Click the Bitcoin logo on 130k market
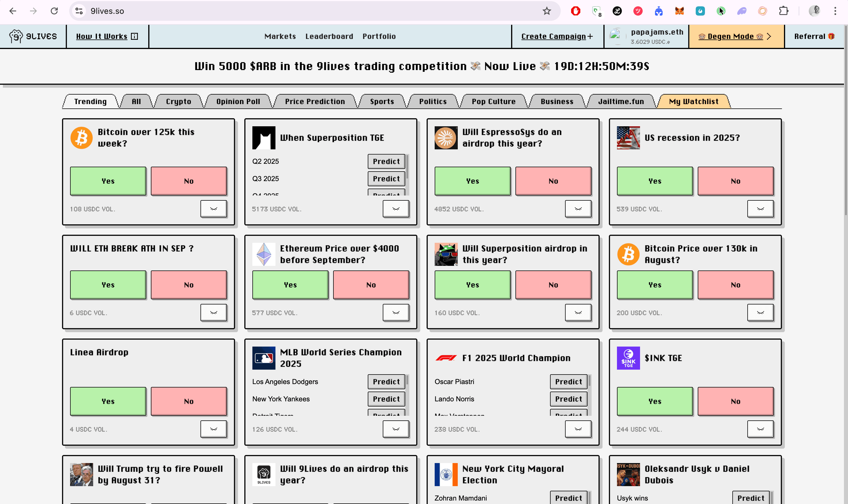Image resolution: width=848 pixels, height=504 pixels. [x=628, y=254]
